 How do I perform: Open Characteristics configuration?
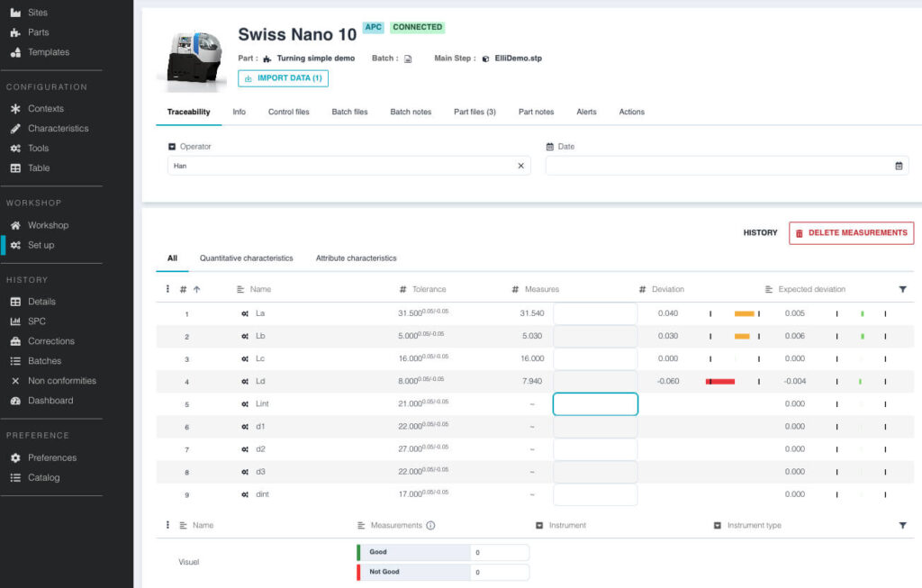(x=58, y=128)
